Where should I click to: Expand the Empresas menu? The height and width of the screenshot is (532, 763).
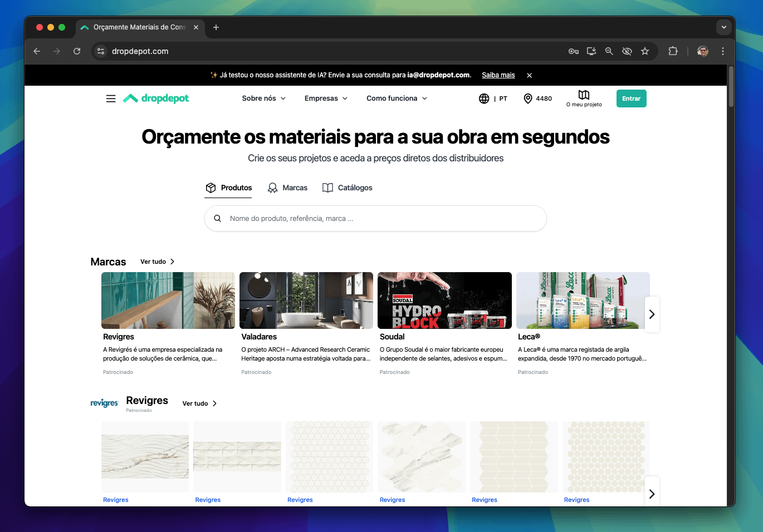[x=326, y=98]
